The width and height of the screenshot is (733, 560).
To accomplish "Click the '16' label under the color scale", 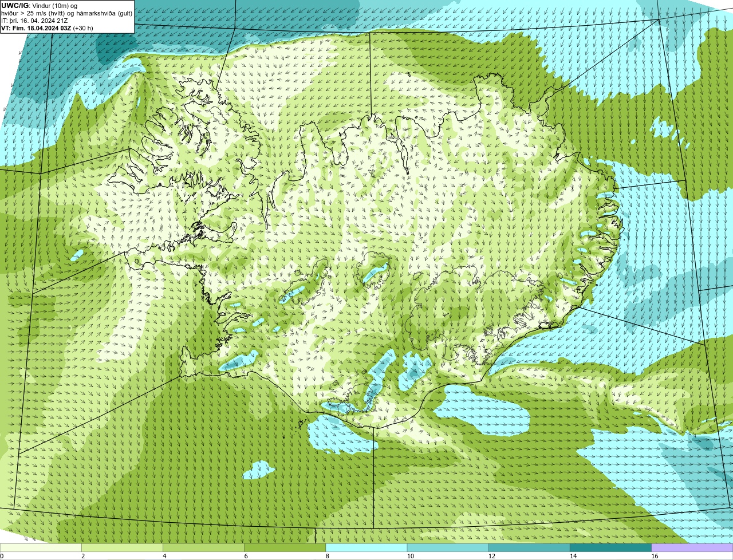I will [x=655, y=556].
